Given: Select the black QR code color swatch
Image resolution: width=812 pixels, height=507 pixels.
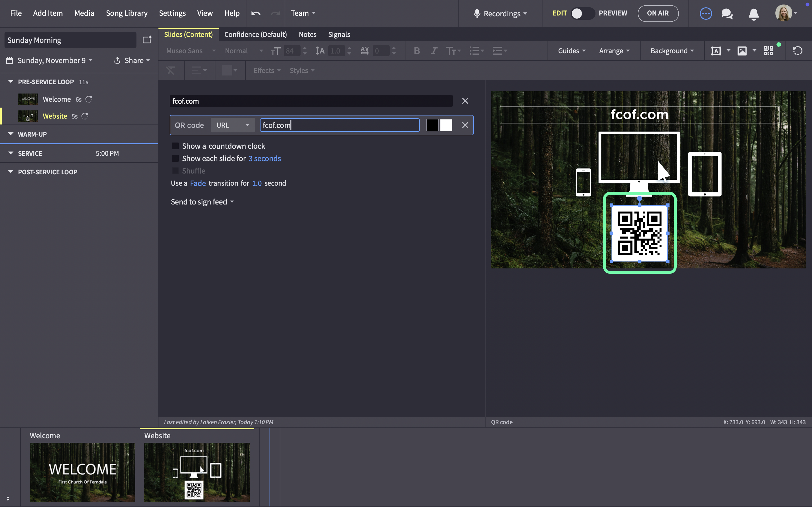Looking at the screenshot, I should pyautogui.click(x=432, y=125).
